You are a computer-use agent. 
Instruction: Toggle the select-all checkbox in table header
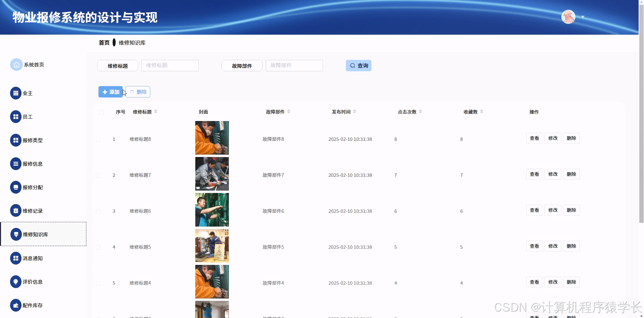102,112
